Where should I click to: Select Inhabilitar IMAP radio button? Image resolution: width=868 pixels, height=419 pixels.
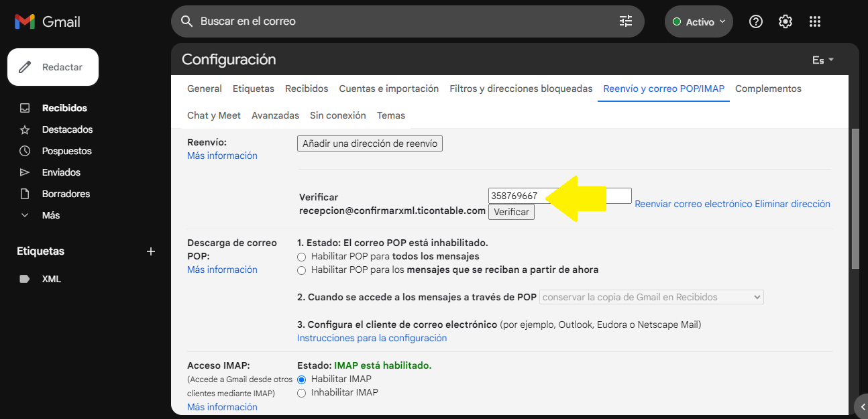click(302, 393)
